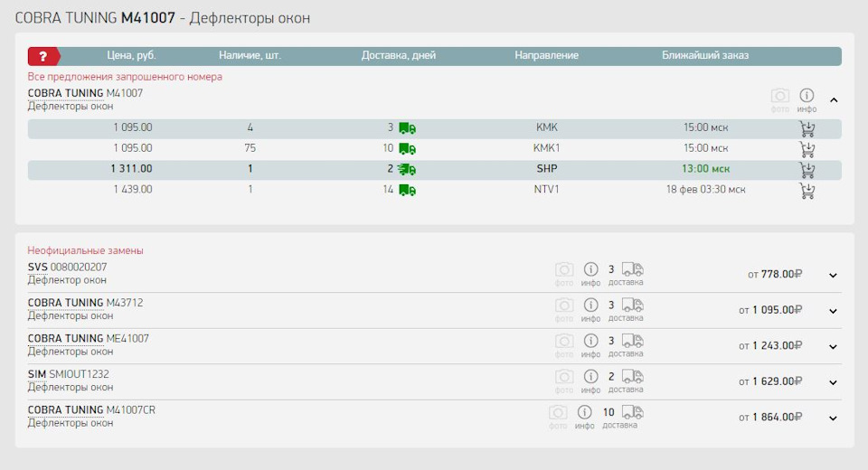
Task: Click the 18 фев 03:30 мск order time
Action: [705, 189]
